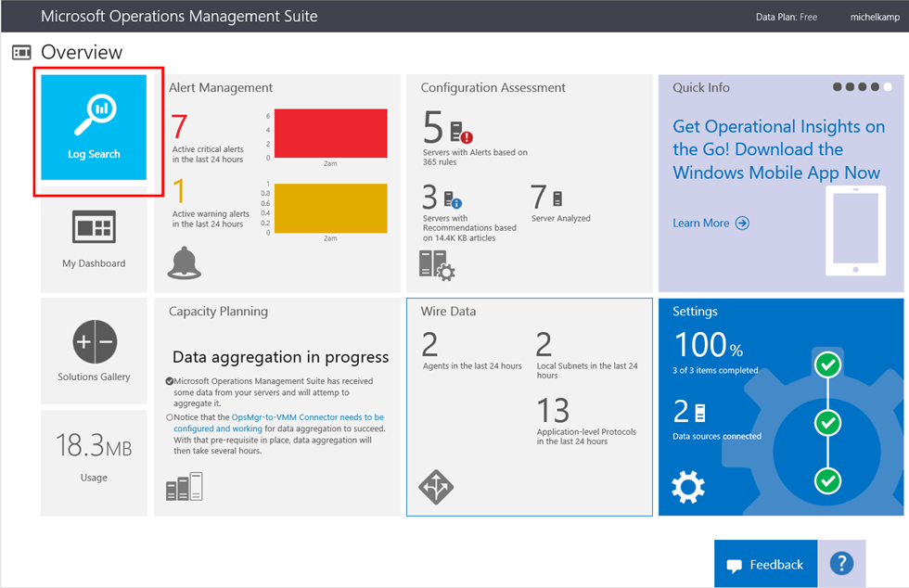Click 'Data aggregation in progress' heading
909x588 pixels.
[280, 357]
